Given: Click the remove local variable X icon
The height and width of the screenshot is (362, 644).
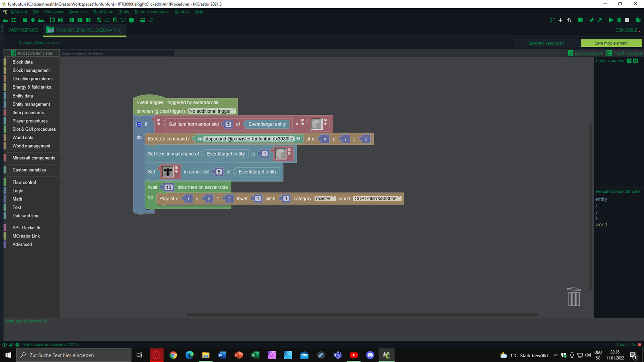Looking at the screenshot, I should pos(635,61).
